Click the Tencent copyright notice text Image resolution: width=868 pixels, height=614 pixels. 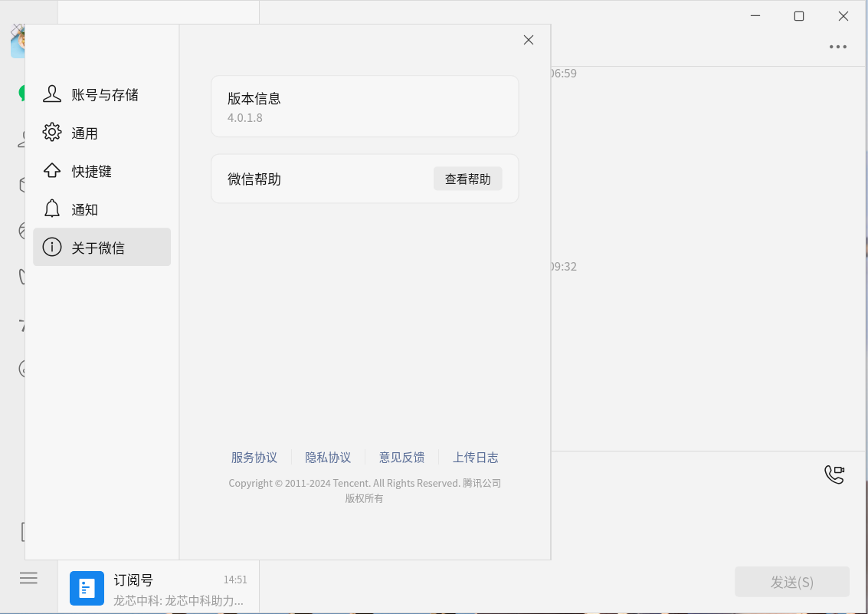pyautogui.click(x=365, y=491)
